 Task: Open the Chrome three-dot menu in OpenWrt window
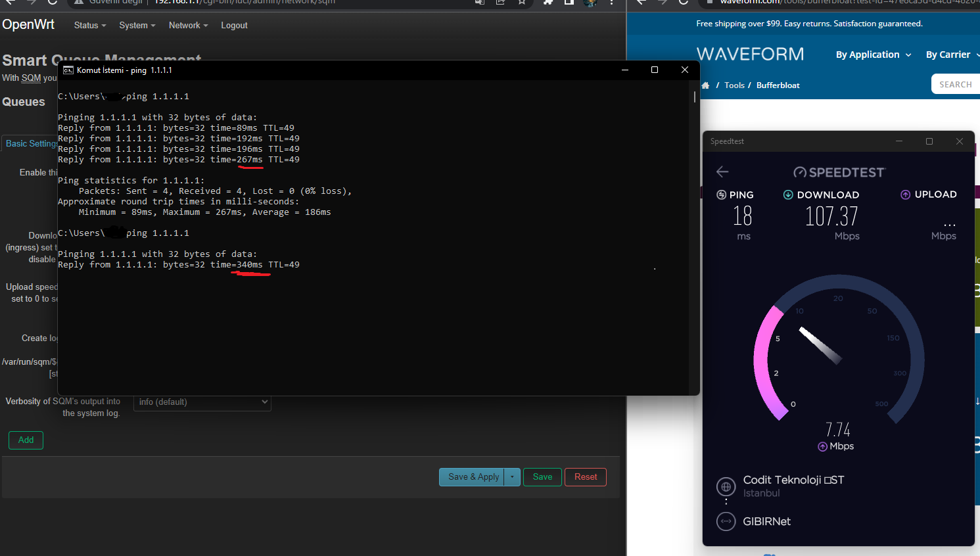click(x=612, y=2)
